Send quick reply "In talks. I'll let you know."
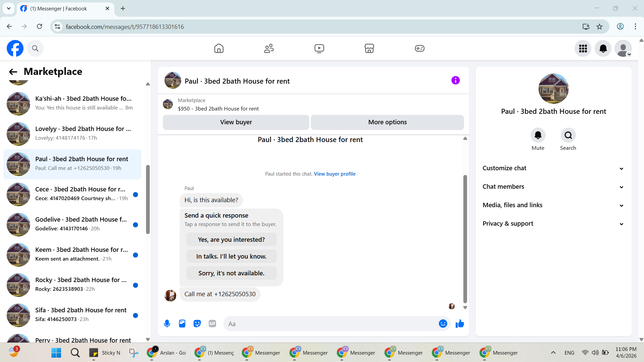This screenshot has height=362, width=644. pos(231,257)
